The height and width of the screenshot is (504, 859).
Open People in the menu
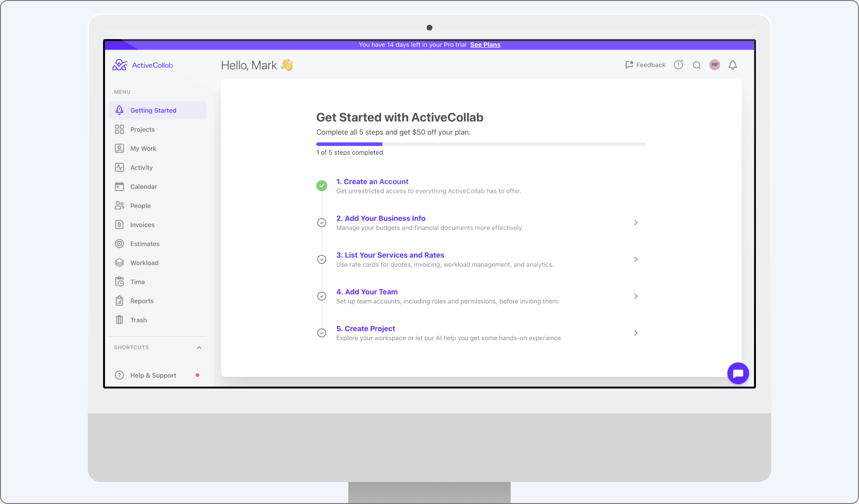pyautogui.click(x=157, y=206)
